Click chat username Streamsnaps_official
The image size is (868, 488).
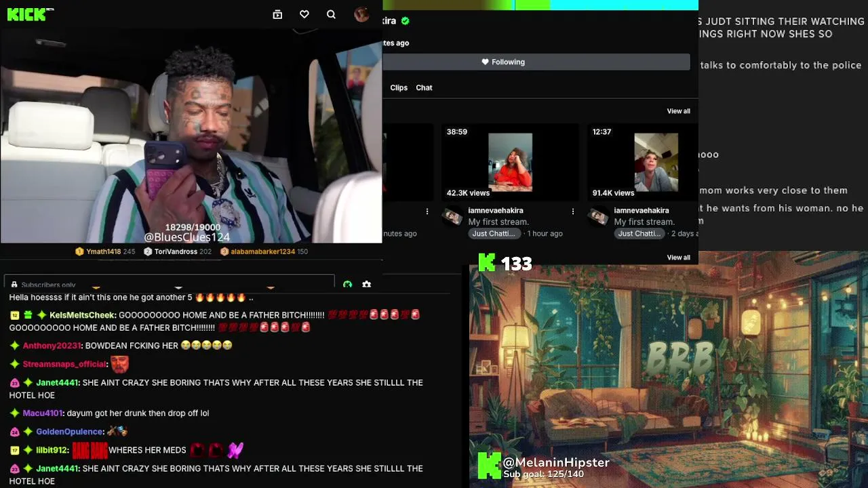pos(64,364)
